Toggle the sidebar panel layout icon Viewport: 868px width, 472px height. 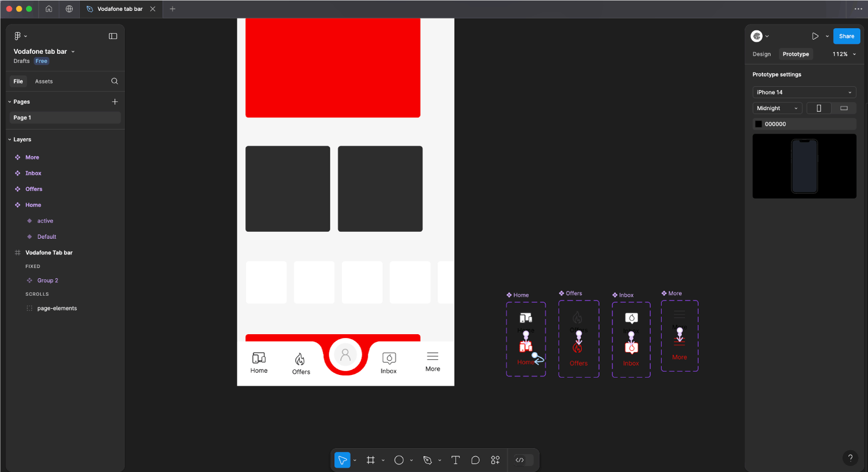click(x=113, y=36)
